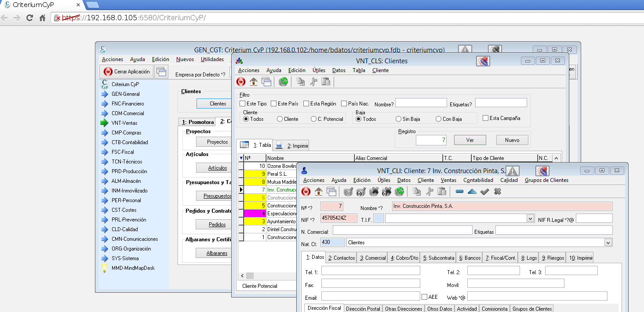The image size is (644, 312).
Task: Click the Cerrar Aplicación button
Action: click(127, 72)
